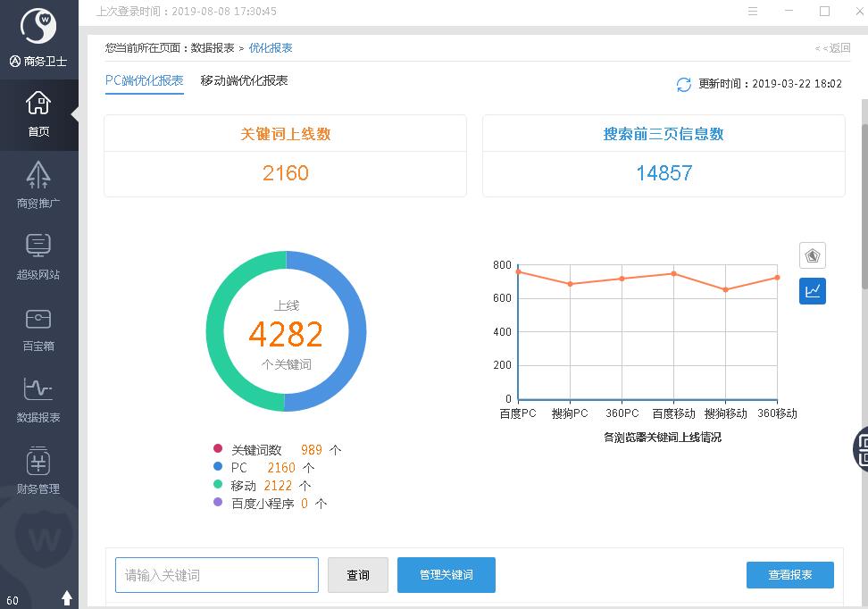The width and height of the screenshot is (868, 609).
Task: Click the 管理关键词 button
Action: [446, 575]
